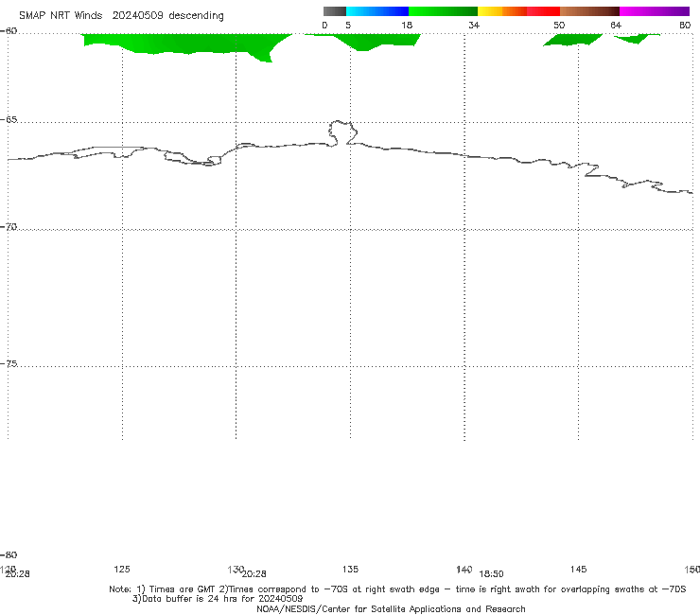The width and height of the screenshot is (700, 615).
Task: Click the longitude label '145'
Action: 579,569
